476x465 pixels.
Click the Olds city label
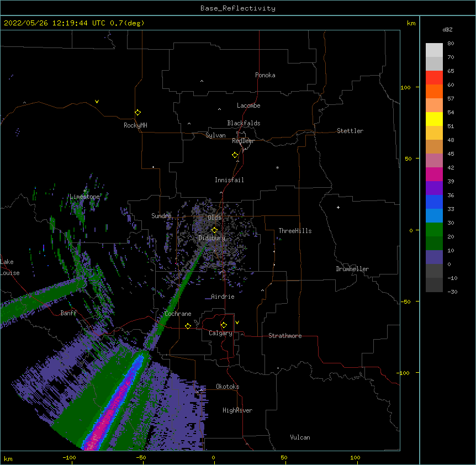214,218
